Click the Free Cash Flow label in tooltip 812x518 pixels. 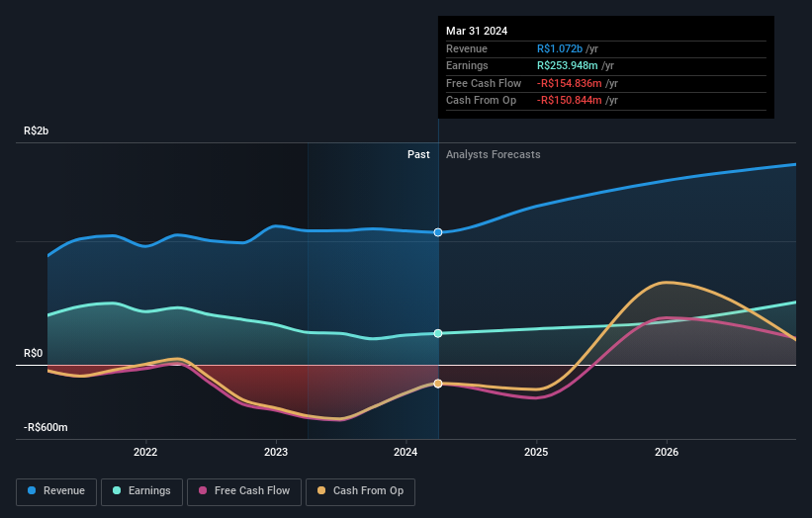484,83
